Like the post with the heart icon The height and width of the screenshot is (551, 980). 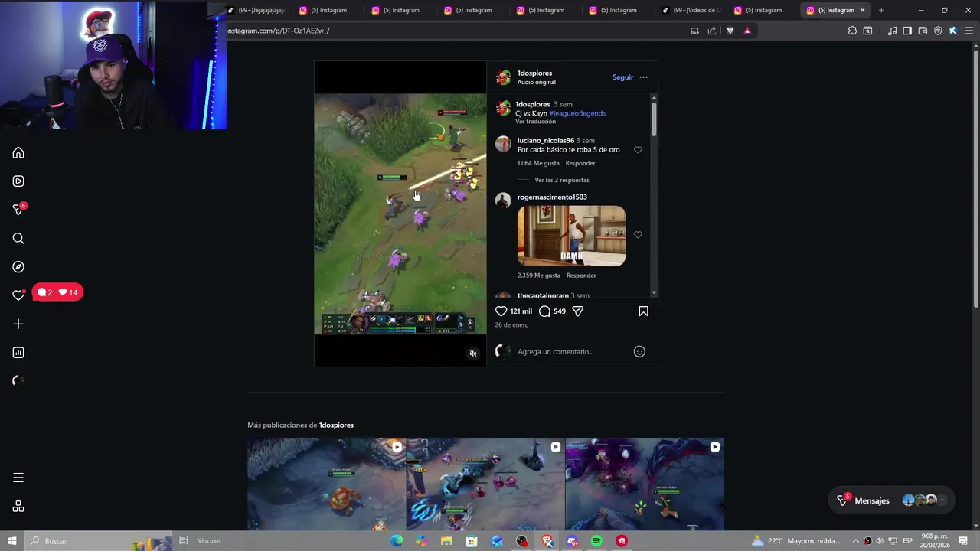(501, 311)
